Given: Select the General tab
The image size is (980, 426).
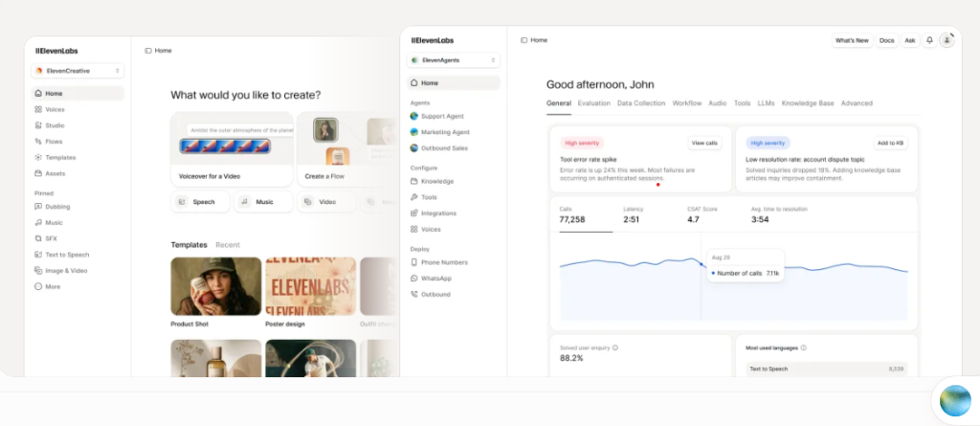Looking at the screenshot, I should pyautogui.click(x=559, y=103).
